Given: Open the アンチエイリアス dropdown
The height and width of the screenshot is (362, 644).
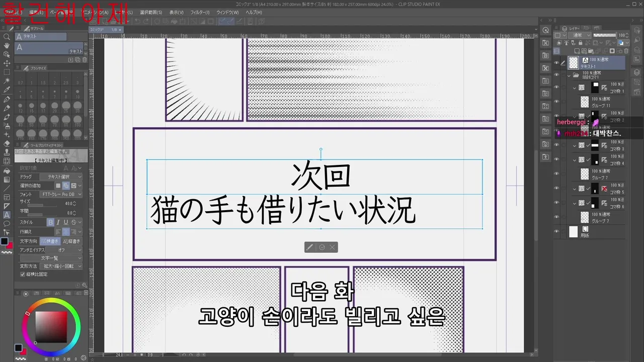Looking at the screenshot, I should [x=64, y=250].
